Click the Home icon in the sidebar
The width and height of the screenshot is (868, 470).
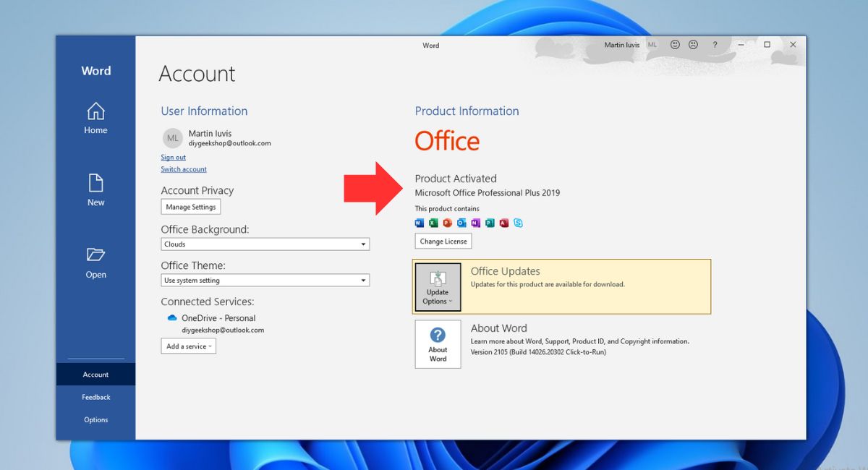tap(95, 111)
